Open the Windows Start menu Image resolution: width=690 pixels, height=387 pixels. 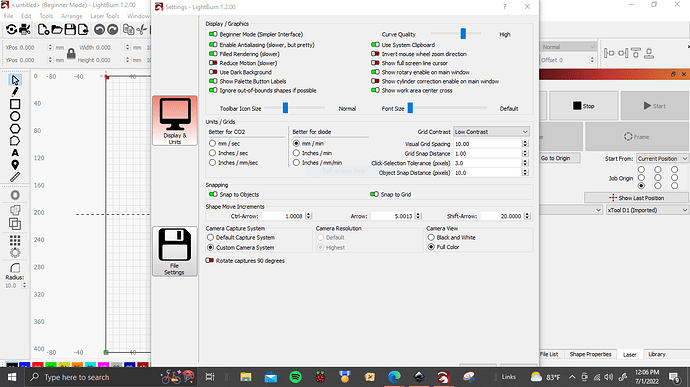(12, 377)
